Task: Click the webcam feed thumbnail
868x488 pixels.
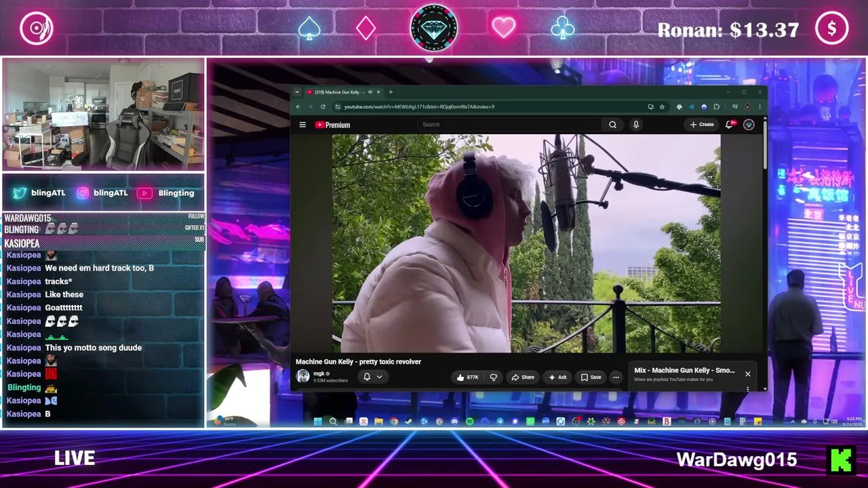Action: point(104,114)
